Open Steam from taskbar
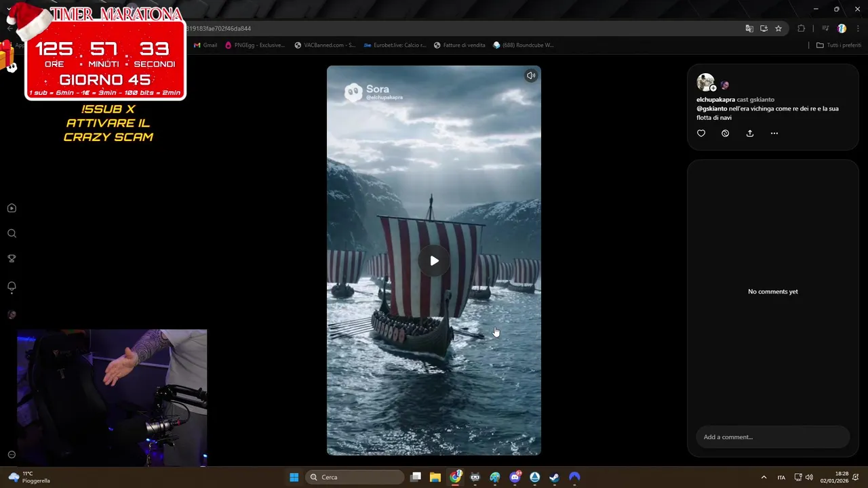 554,477
